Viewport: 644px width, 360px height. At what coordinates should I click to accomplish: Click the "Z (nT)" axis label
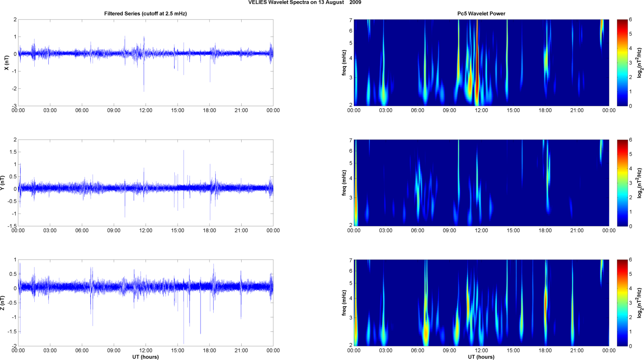[3, 303]
